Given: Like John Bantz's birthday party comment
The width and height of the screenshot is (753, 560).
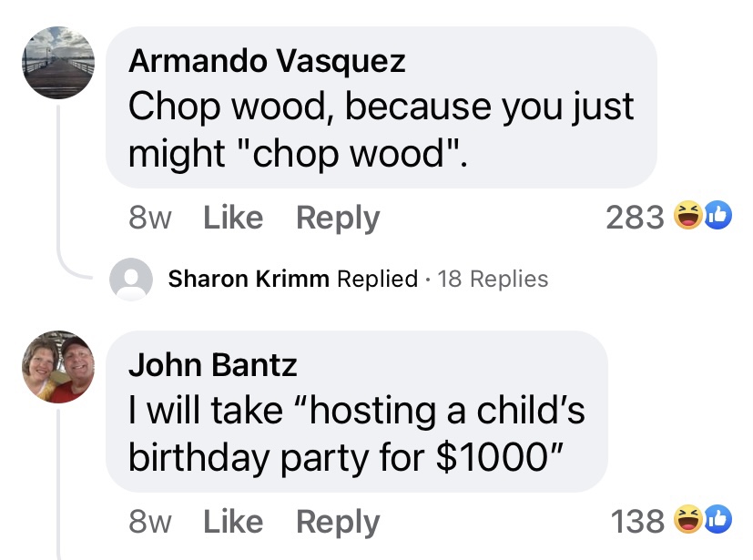Looking at the screenshot, I should (x=233, y=522).
